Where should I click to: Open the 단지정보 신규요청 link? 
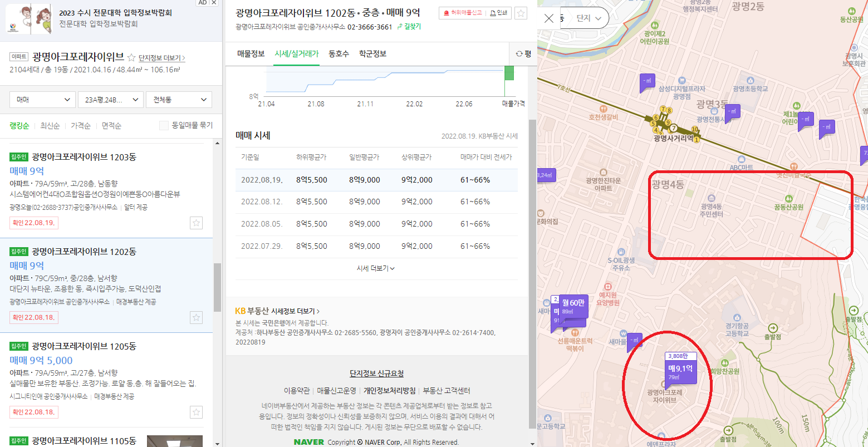click(376, 374)
